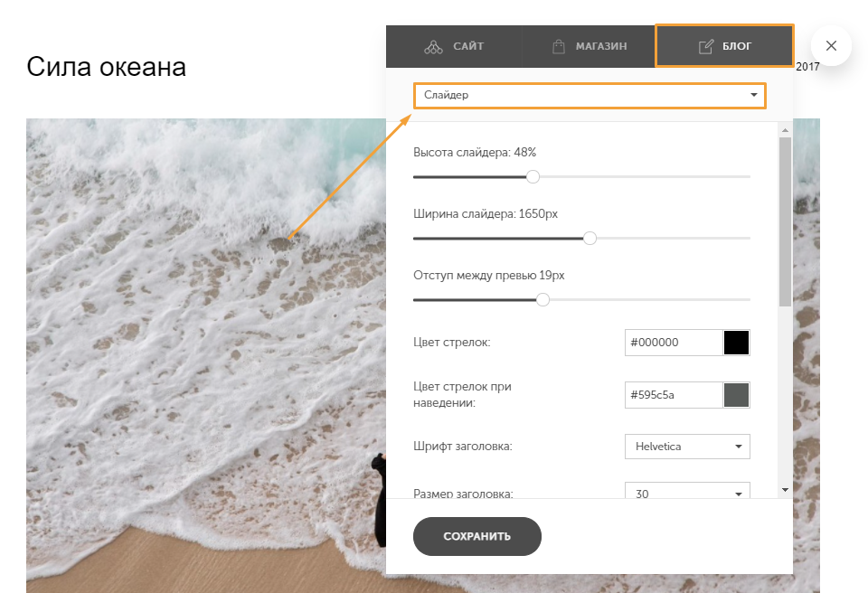Open the Шрифт заголовка Helvetica dropdown
The height and width of the screenshot is (593, 868).
click(687, 447)
